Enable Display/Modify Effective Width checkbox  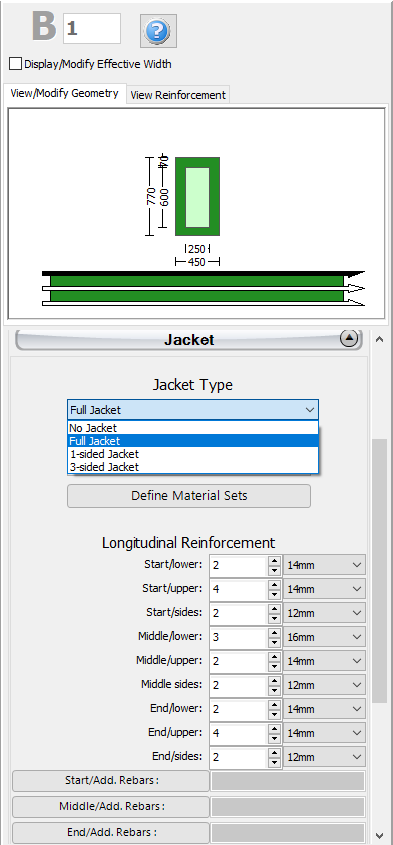15,64
